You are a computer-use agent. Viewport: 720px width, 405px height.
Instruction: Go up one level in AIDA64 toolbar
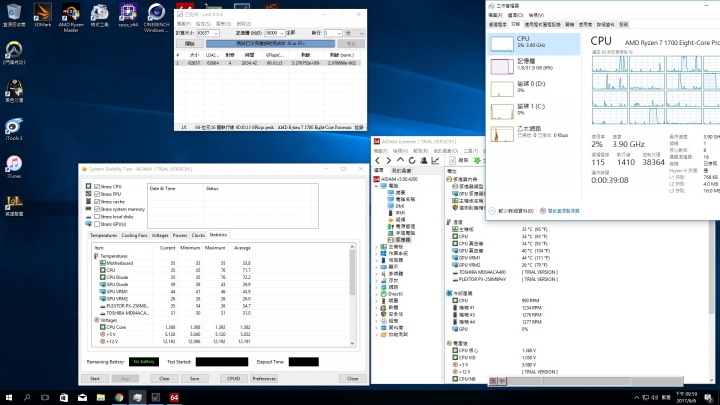[400, 160]
